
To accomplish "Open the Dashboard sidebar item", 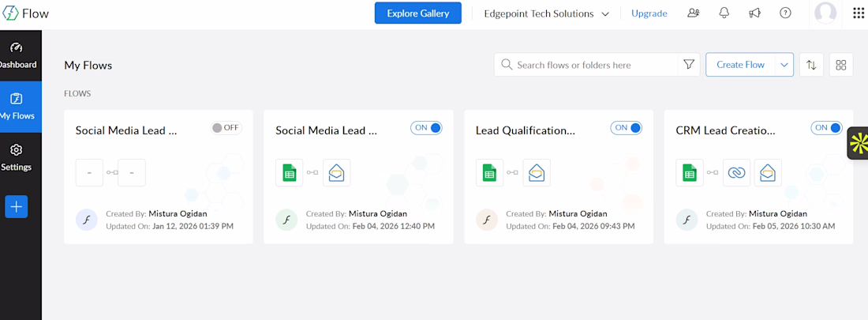I will click(17, 55).
